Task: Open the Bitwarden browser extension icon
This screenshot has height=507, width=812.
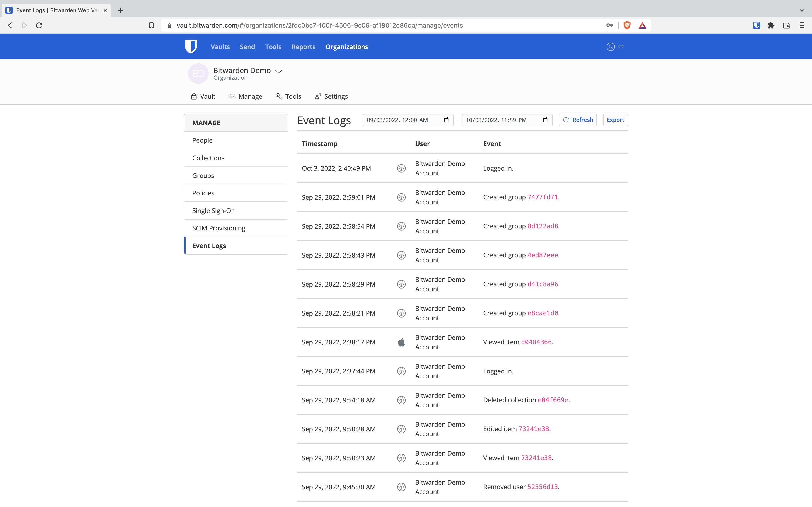Action: pos(756,26)
